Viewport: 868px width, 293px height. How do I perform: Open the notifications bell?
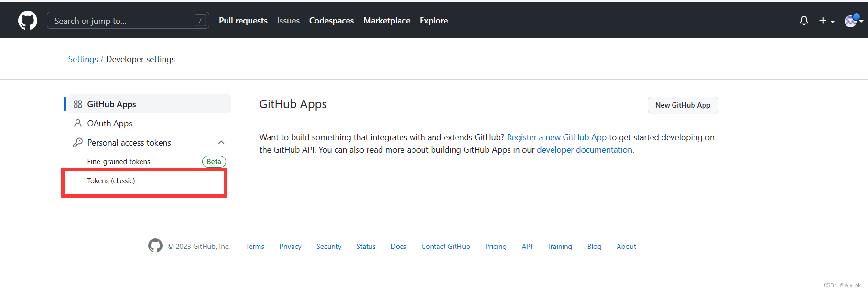point(804,21)
